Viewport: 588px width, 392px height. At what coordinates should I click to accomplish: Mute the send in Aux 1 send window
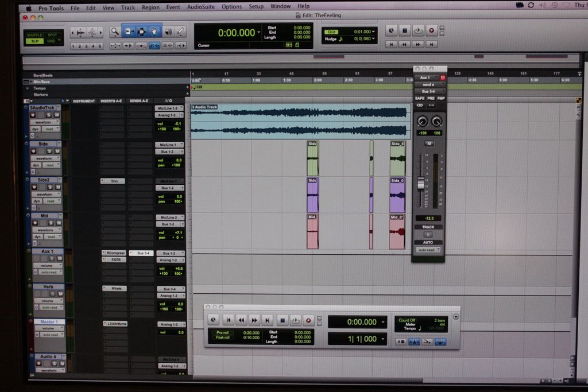point(429,143)
